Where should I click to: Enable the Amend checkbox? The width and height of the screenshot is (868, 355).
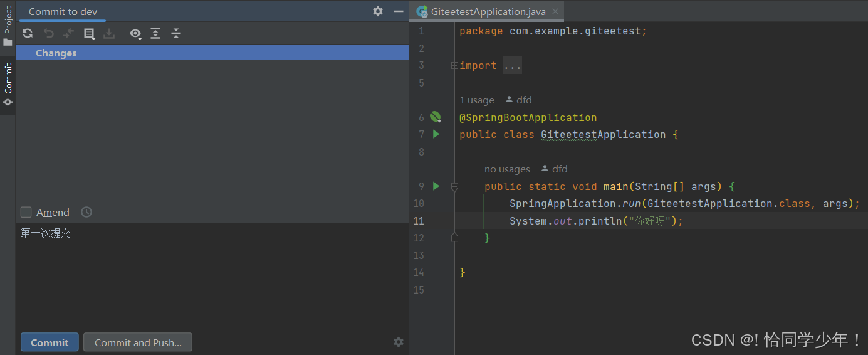click(x=26, y=212)
